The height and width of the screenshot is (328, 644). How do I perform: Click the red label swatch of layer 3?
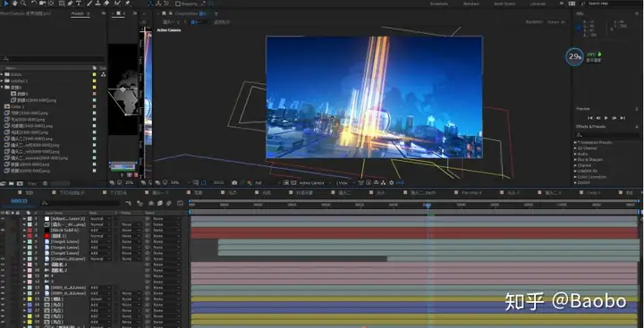(30, 231)
